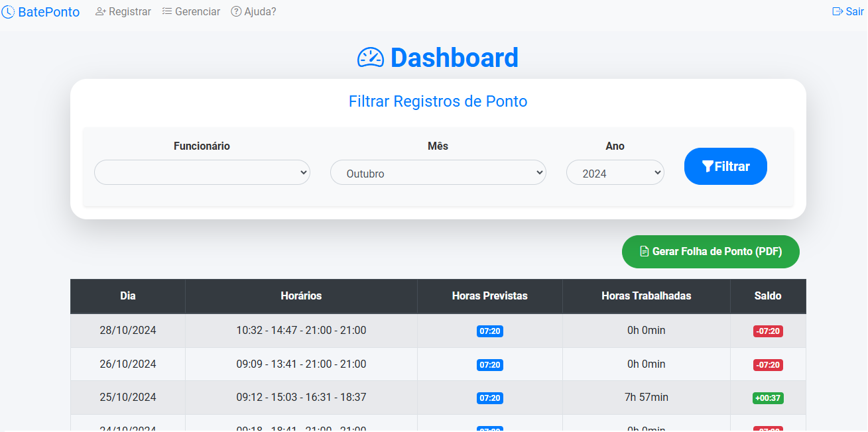Viewport: 868px width, 432px height.
Task: Open the Ajuda? menu item
Action: pos(253,12)
